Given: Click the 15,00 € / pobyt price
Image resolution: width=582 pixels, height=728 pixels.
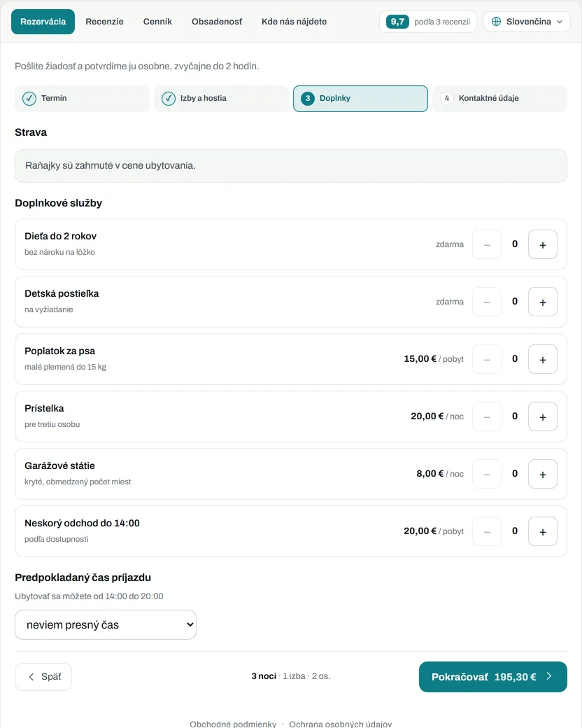Looking at the screenshot, I should coord(434,359).
